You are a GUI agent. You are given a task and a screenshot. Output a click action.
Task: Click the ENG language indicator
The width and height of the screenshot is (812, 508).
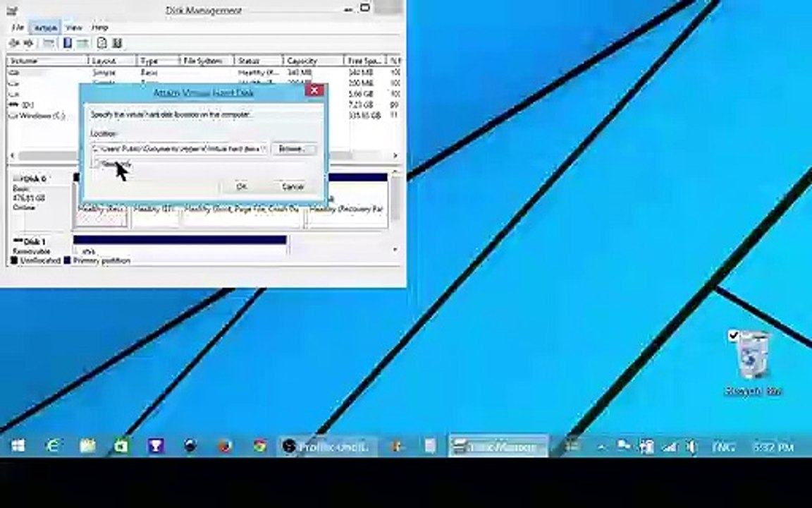(723, 447)
